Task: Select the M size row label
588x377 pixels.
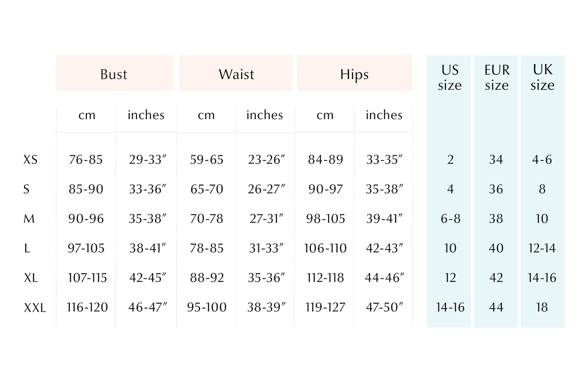Action: pos(29,219)
